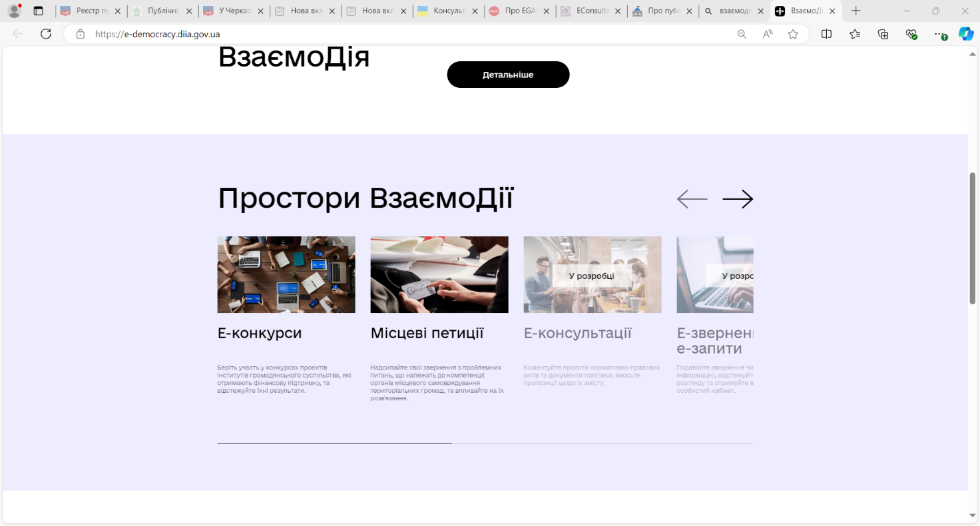The image size is (980, 526).
Task: Close the 'взаємоді' search tab
Action: tap(761, 11)
